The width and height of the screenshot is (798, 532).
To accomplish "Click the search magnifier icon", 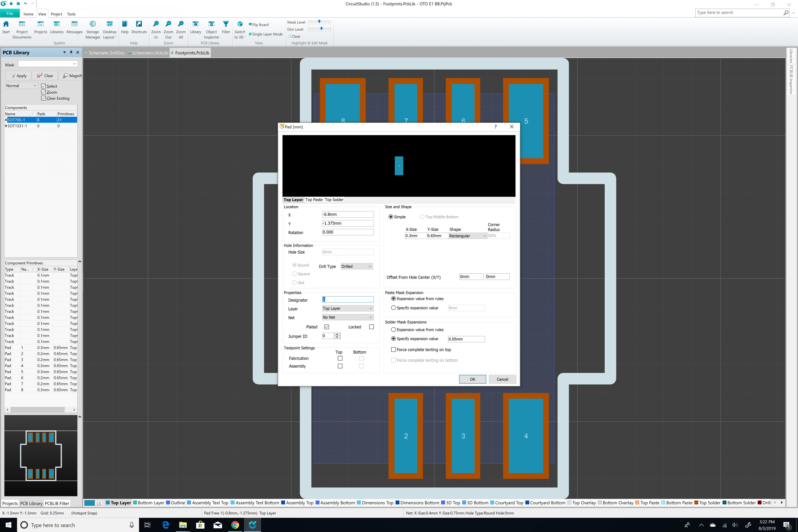I will tap(786, 13).
